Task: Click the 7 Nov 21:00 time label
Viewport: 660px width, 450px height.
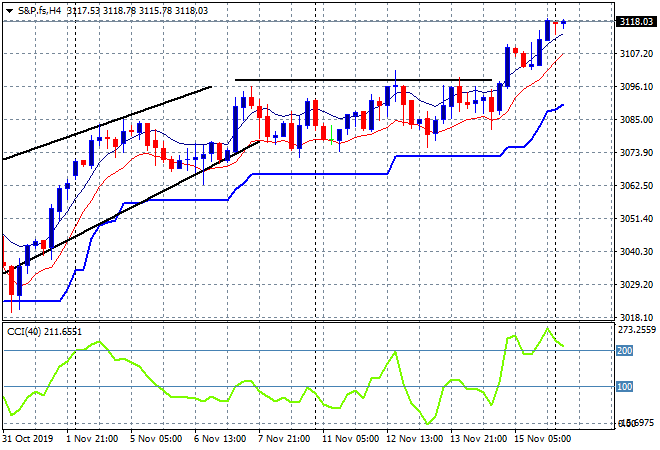Action: [x=284, y=439]
